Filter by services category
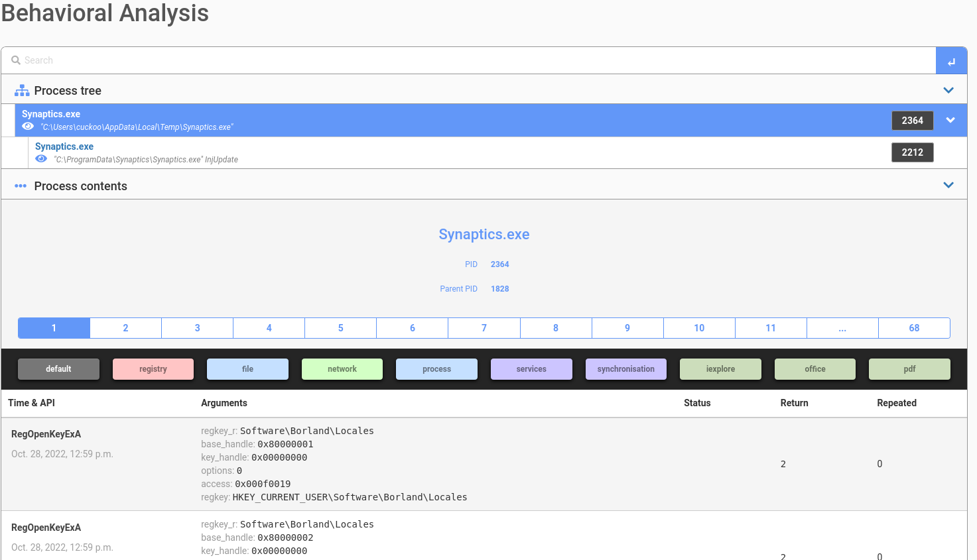This screenshot has height=560, width=977. tap(531, 369)
